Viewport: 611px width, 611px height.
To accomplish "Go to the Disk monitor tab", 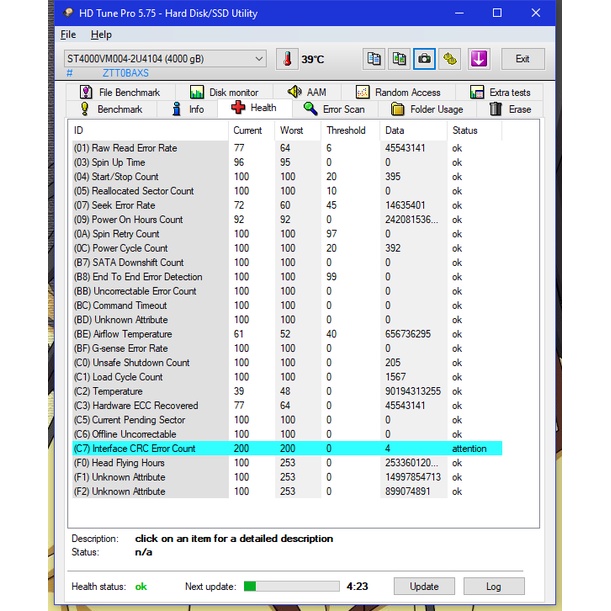I will [224, 92].
